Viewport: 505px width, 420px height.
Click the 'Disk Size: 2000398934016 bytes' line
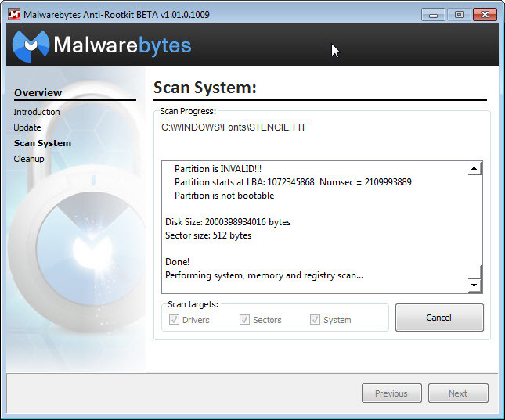click(228, 222)
